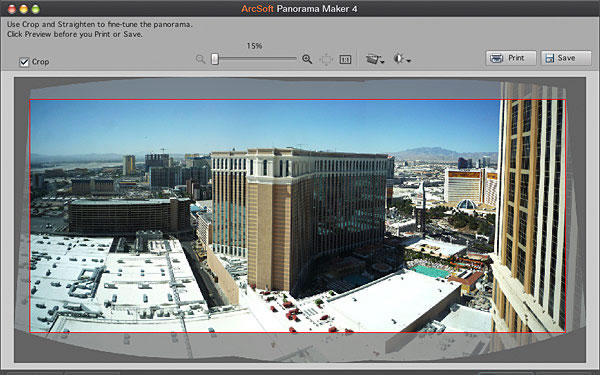Screen dimensions: 600x375
Task: Click the zoom out magnifier icon
Action: click(200, 59)
